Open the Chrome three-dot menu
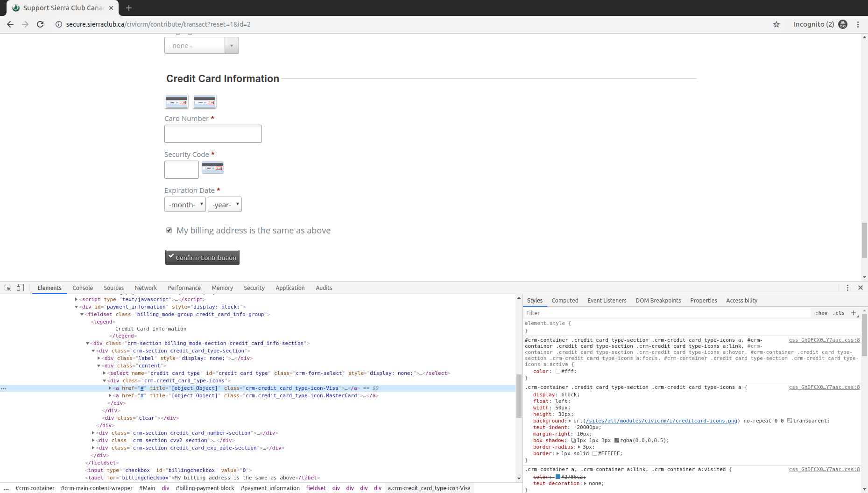This screenshot has width=868, height=493. (858, 24)
